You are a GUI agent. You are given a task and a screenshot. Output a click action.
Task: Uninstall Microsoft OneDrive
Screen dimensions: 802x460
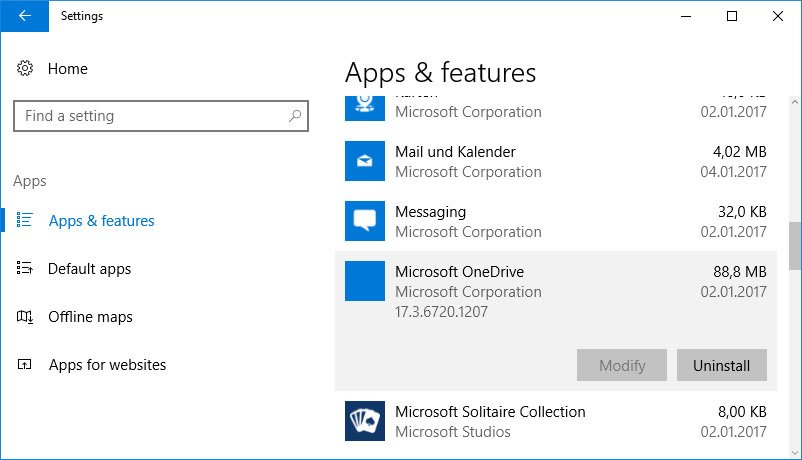point(722,365)
